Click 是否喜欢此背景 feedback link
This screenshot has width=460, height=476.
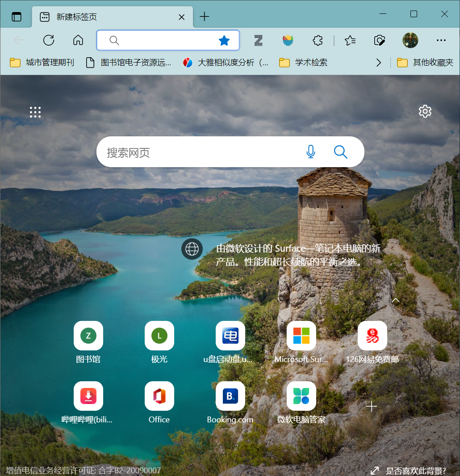click(416, 471)
